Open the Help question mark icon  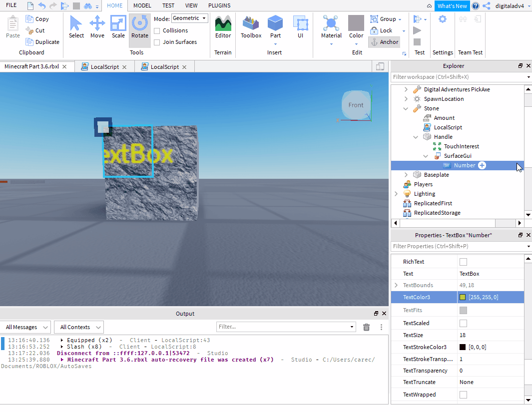476,6
